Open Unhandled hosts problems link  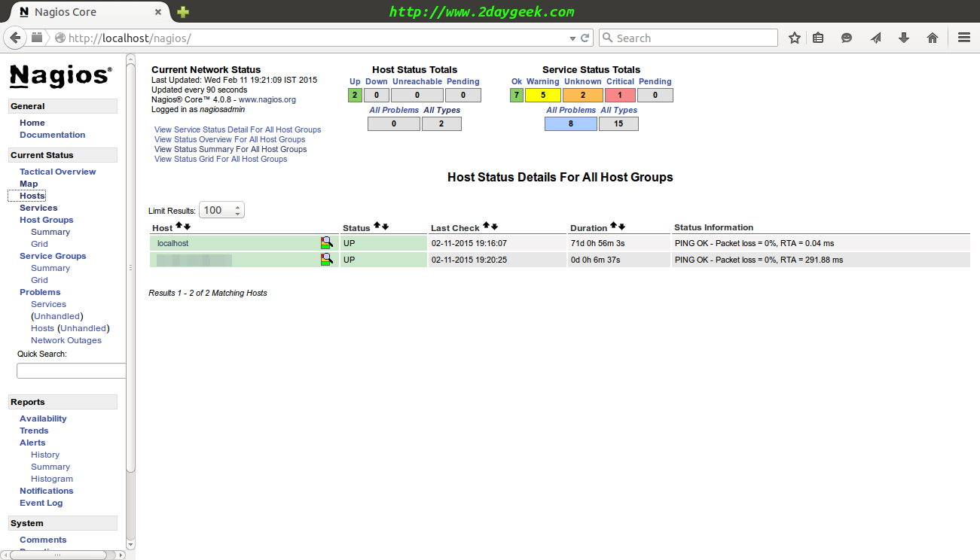coord(84,328)
